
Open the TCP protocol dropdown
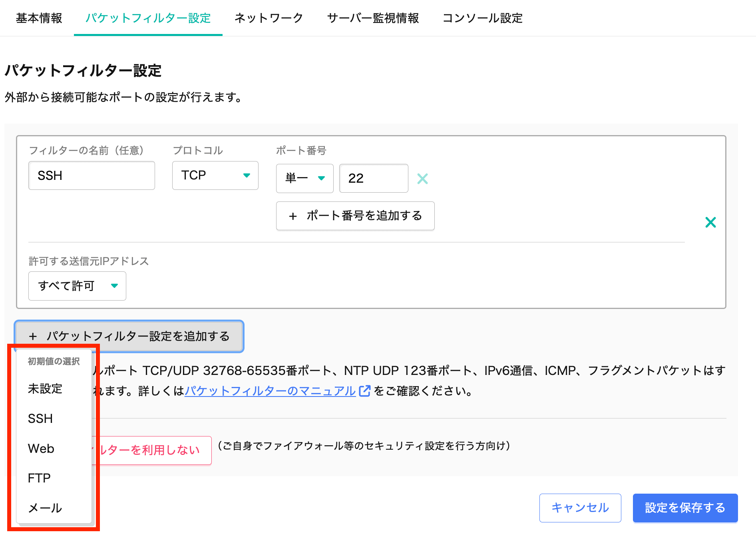point(215,175)
